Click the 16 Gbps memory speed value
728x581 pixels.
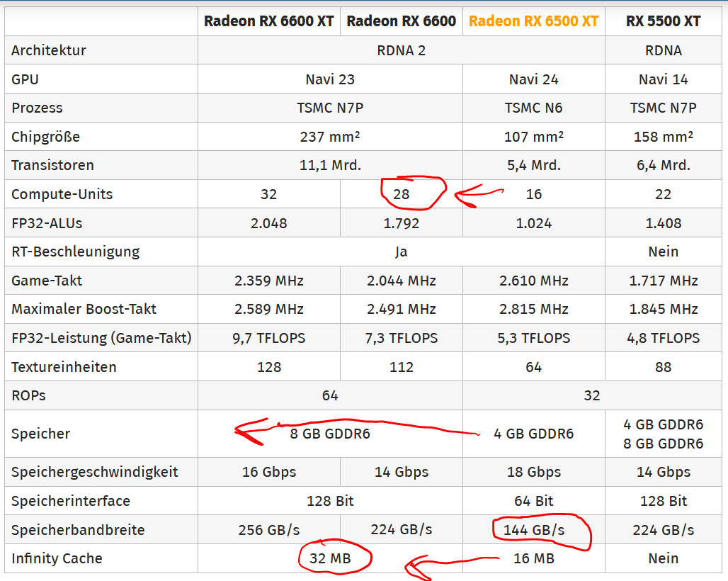coord(269,473)
